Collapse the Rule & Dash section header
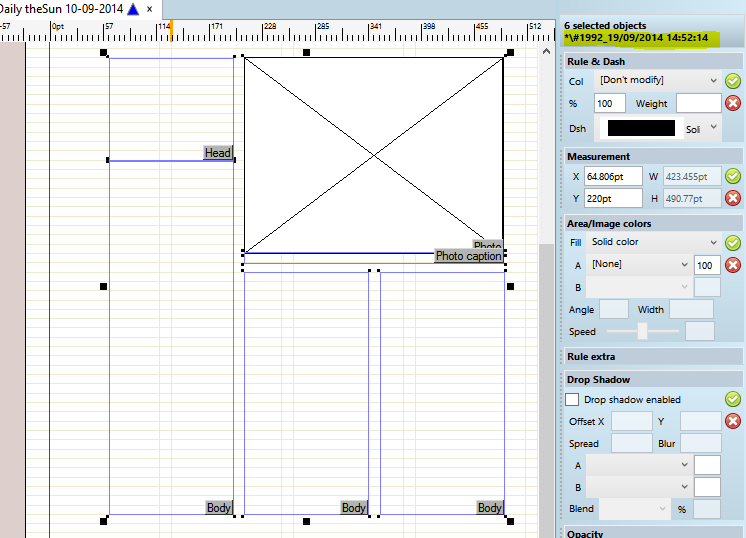Screen dimensions: 746x538 (x=653, y=61)
